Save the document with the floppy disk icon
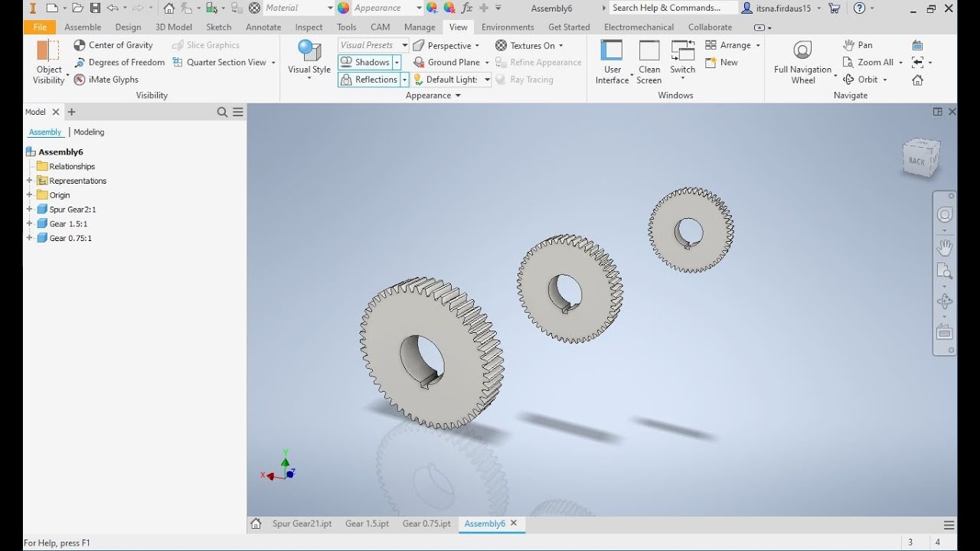 [x=95, y=8]
